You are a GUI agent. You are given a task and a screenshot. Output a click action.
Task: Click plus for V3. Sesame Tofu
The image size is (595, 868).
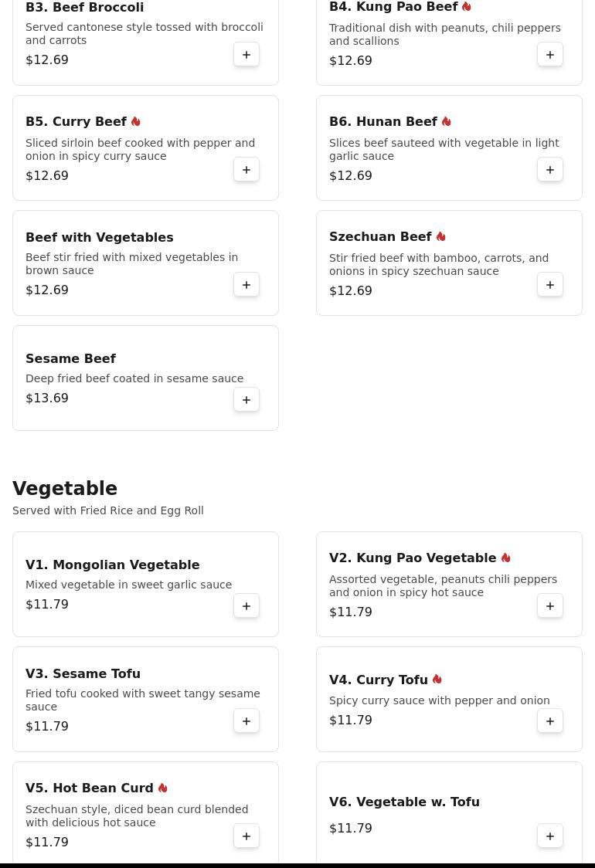tap(246, 721)
